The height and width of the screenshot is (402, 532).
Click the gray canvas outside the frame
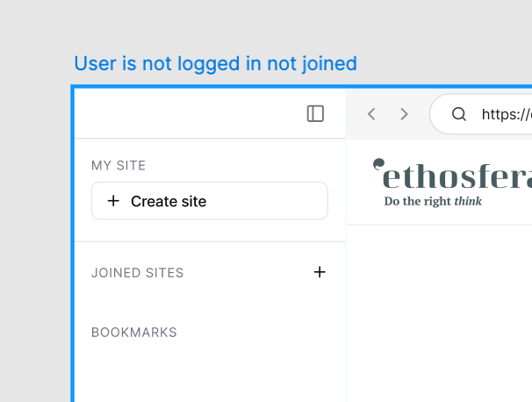click(x=35, y=219)
